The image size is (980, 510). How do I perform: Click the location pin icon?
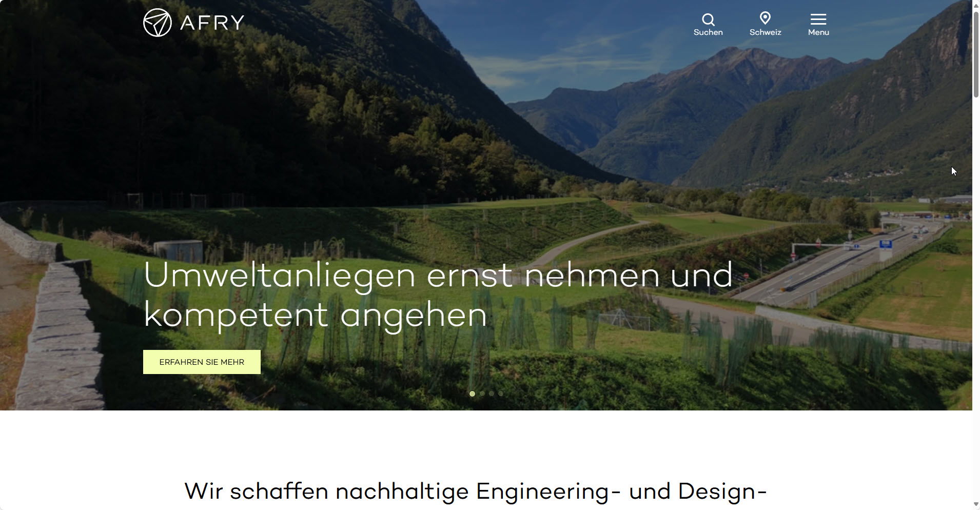pyautogui.click(x=765, y=18)
